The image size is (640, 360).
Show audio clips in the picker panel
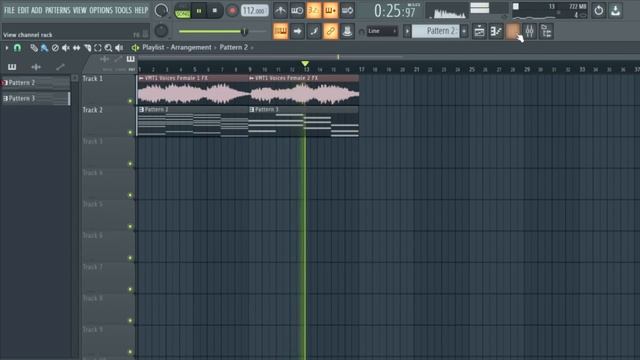point(36,67)
